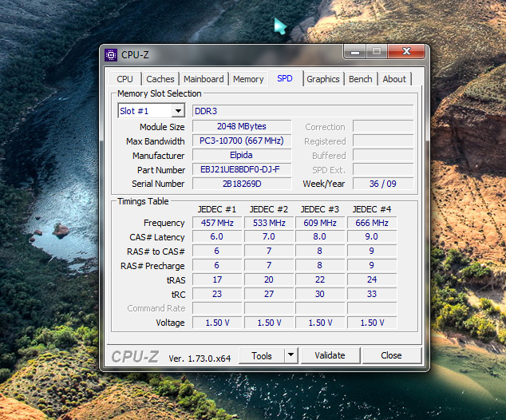The height and width of the screenshot is (420, 506).
Task: Click the CPU-Z app icon in title bar
Action: [111, 55]
